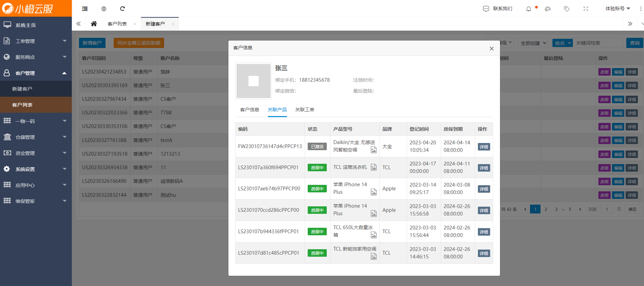This screenshot has height=286, width=644.
Task: Click the vertical more-options dots icon
Action: click(641, 9)
